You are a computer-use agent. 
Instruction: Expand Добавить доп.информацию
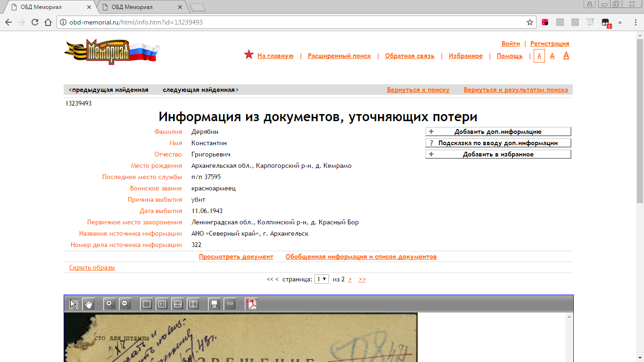tap(498, 132)
